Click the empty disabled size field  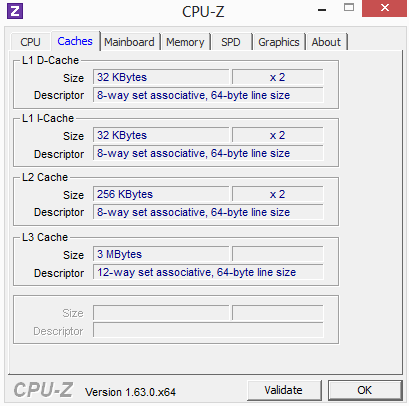point(161,313)
